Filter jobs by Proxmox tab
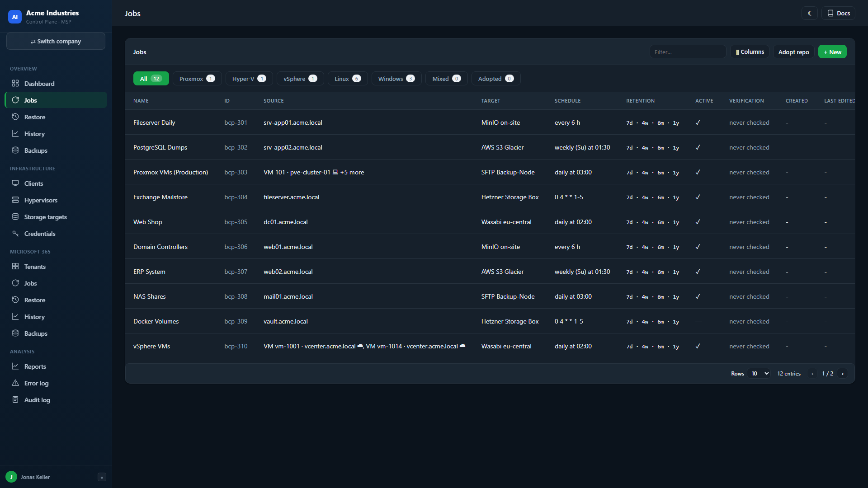Viewport: 868px width, 488px height. click(197, 79)
